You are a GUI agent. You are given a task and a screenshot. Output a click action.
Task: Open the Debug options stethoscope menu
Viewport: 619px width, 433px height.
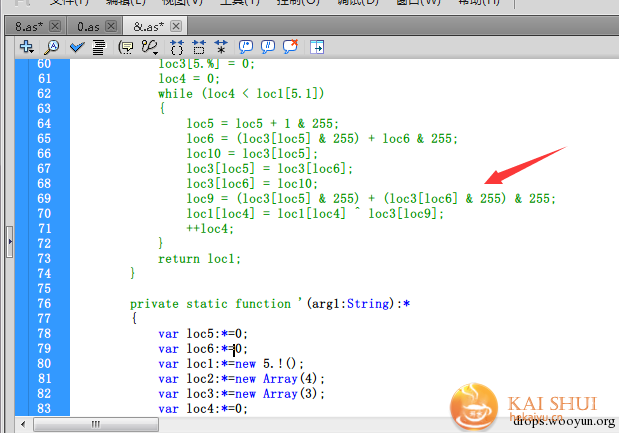150,47
